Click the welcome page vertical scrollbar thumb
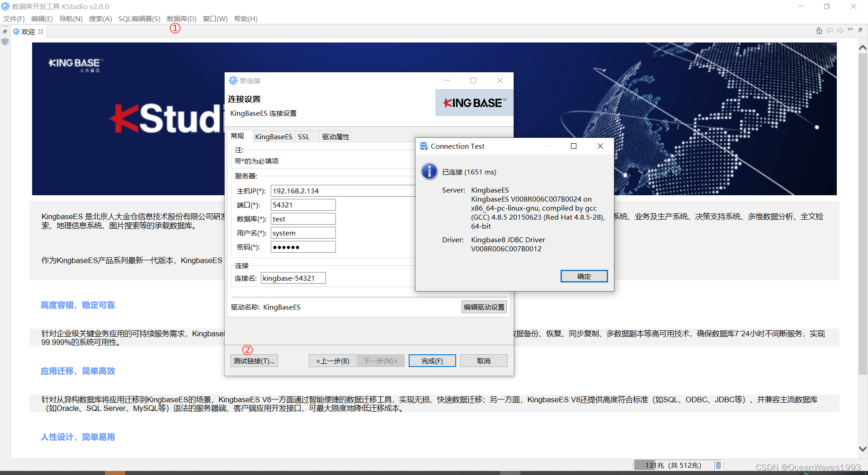This screenshot has width=868, height=475. coord(863,213)
